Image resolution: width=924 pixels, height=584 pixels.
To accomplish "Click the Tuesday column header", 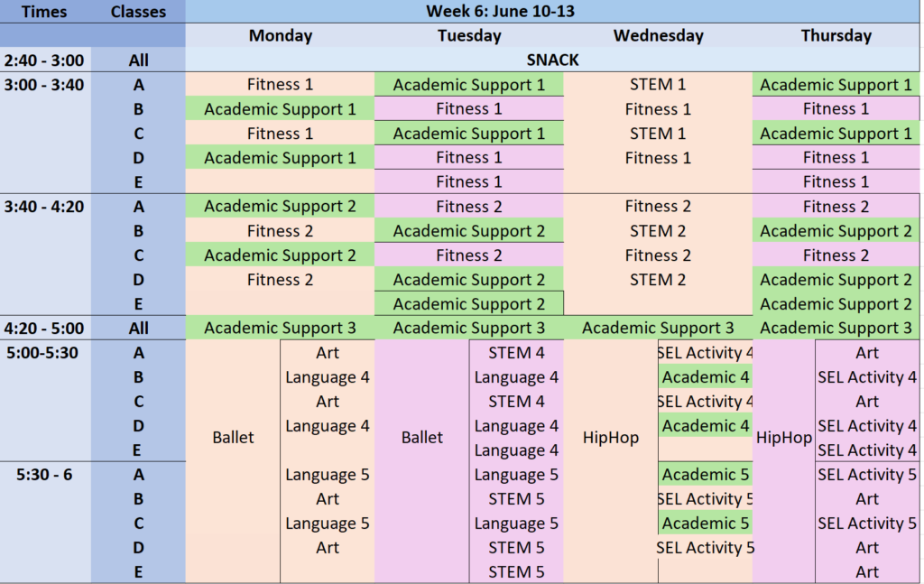I will point(469,35).
